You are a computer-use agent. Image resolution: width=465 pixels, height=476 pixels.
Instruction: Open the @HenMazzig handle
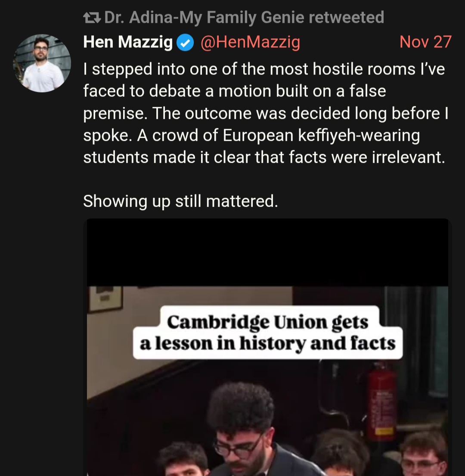click(250, 42)
